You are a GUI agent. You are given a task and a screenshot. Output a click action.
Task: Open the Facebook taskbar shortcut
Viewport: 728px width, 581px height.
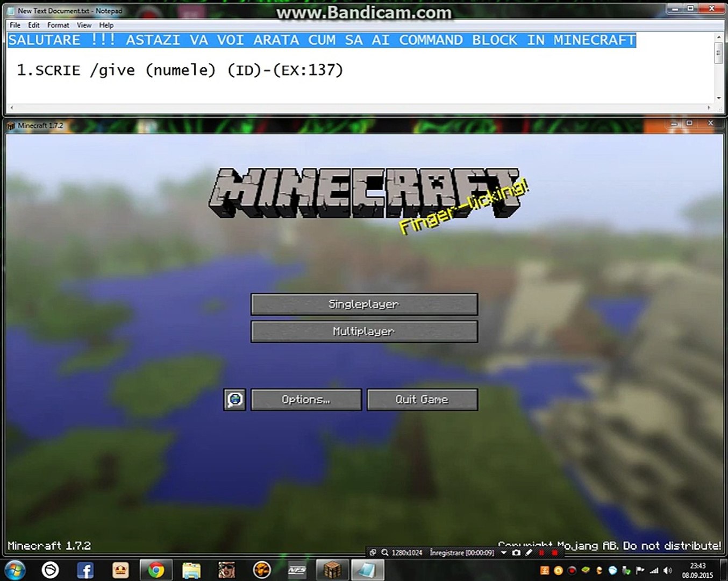point(85,570)
